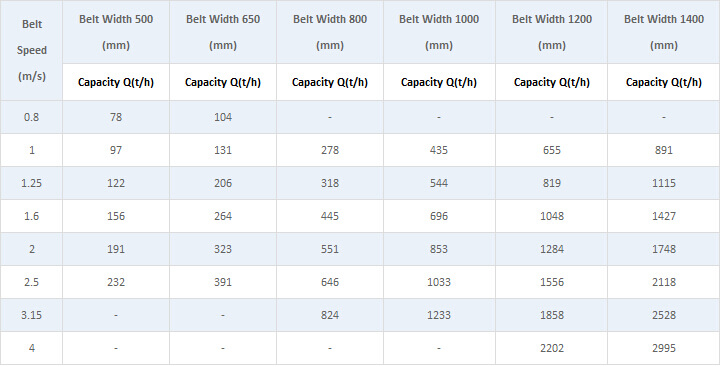Select the Belt Width 1200 (mm) header

pos(551,32)
